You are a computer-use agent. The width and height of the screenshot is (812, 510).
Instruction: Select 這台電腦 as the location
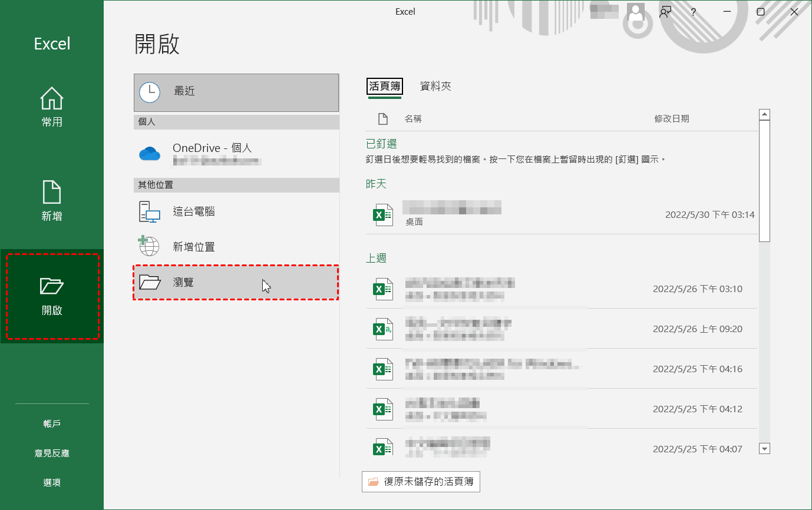pos(236,211)
